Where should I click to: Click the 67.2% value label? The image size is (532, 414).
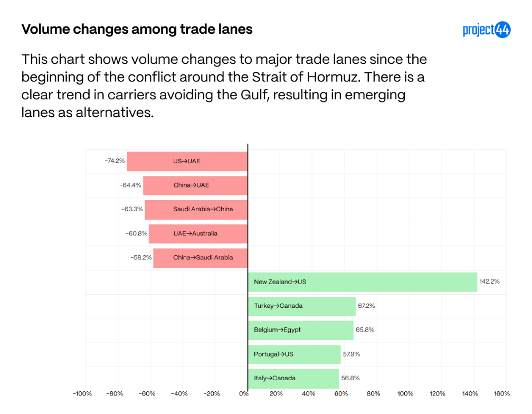[x=366, y=306]
